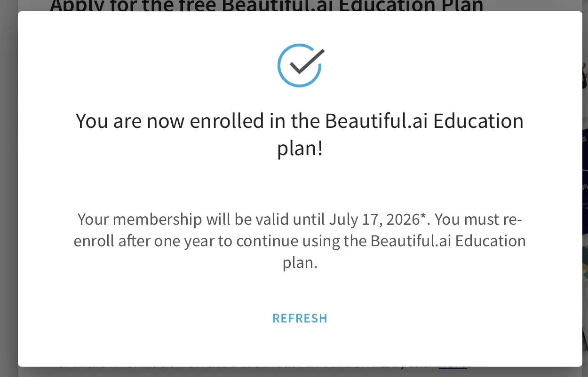This screenshot has height=377, width=588.
Task: Click the 'Beautiful.ai Education' text in the heading
Action: tap(424, 121)
